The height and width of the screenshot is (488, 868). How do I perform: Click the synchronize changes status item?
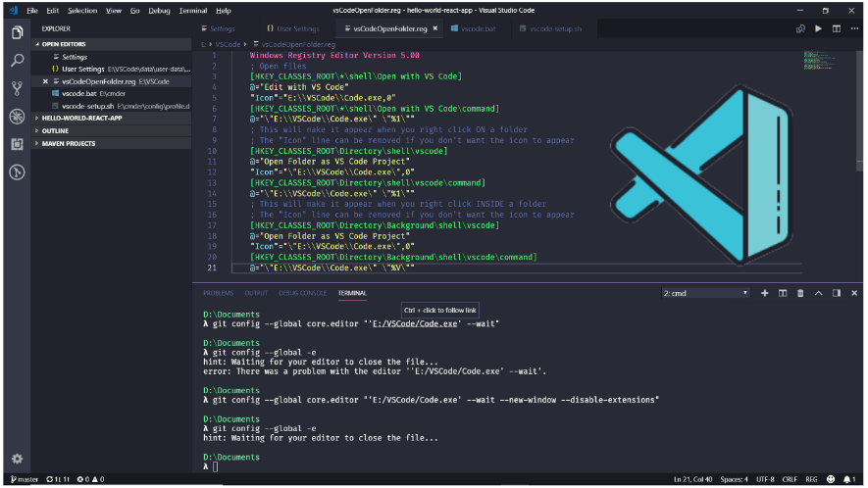click(58, 479)
